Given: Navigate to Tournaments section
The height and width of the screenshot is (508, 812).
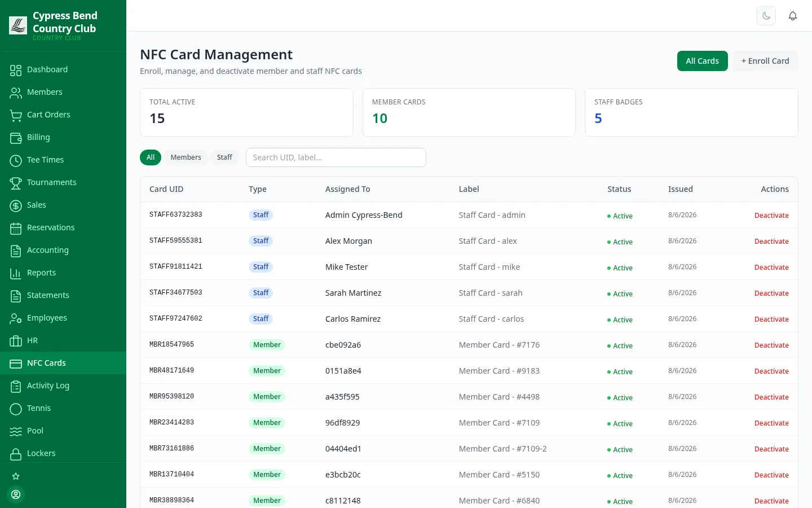Looking at the screenshot, I should point(63,182).
